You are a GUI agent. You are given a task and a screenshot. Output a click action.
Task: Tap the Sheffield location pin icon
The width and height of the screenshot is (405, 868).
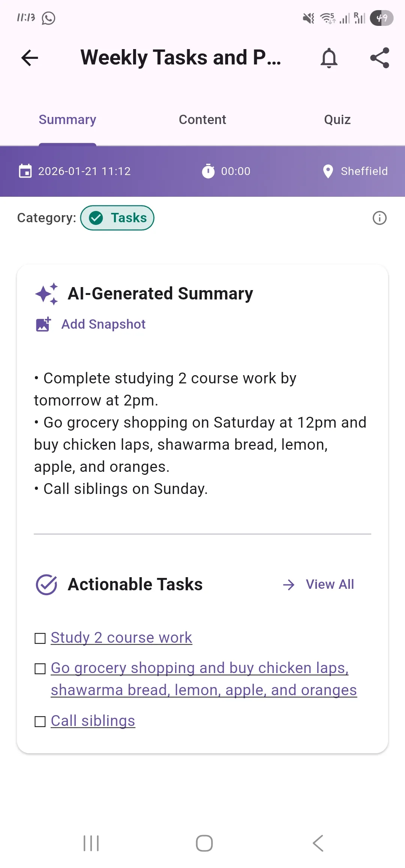pos(328,171)
